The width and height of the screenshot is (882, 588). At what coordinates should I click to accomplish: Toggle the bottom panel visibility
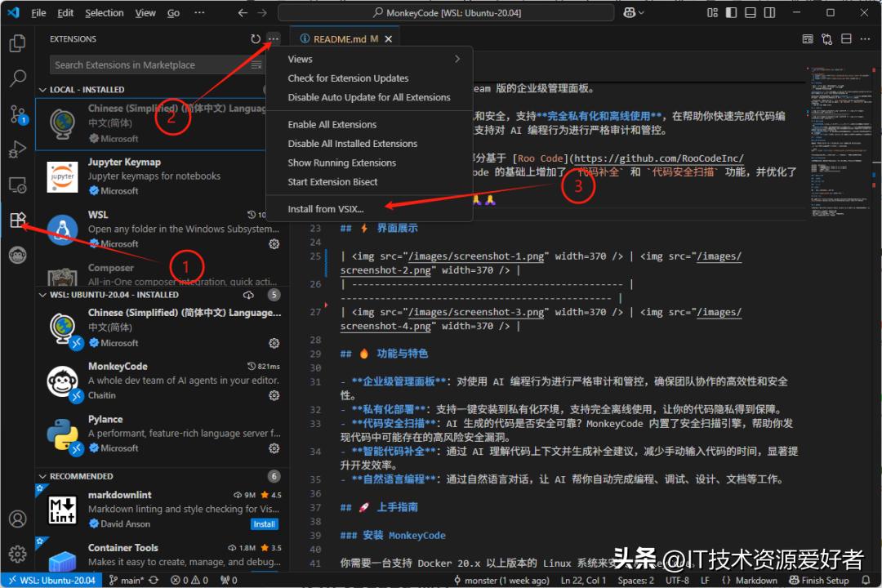(750, 12)
